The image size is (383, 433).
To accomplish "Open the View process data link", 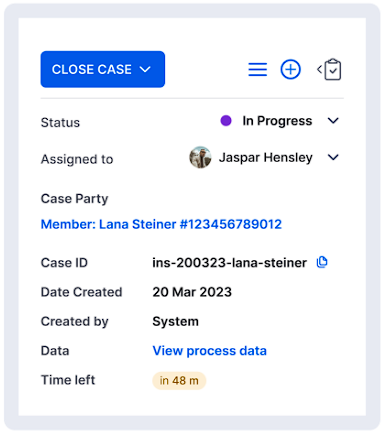I will coord(209,351).
